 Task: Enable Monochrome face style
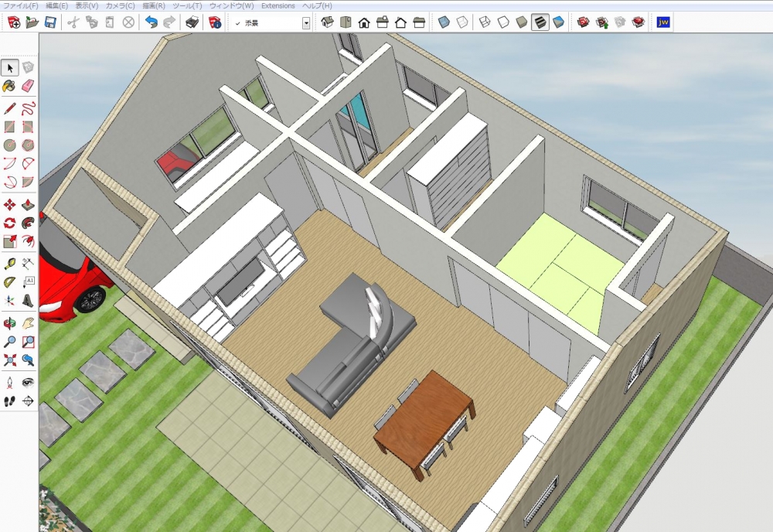tap(558, 22)
